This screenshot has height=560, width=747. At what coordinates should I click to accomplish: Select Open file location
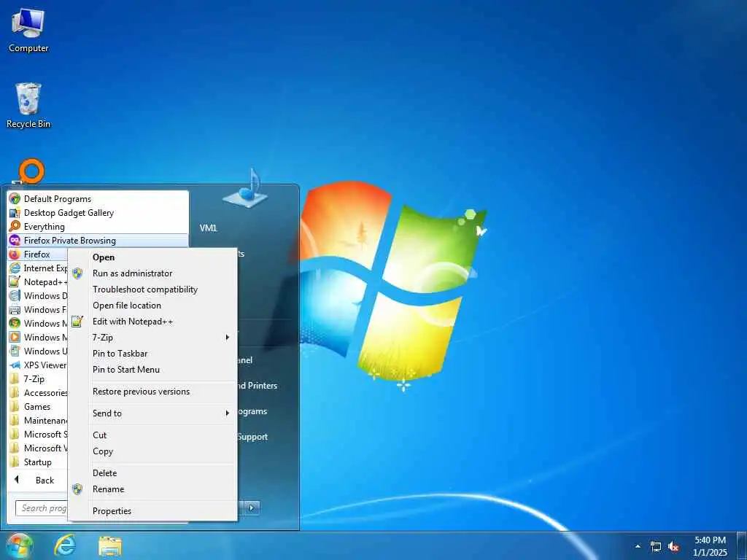point(152,306)
